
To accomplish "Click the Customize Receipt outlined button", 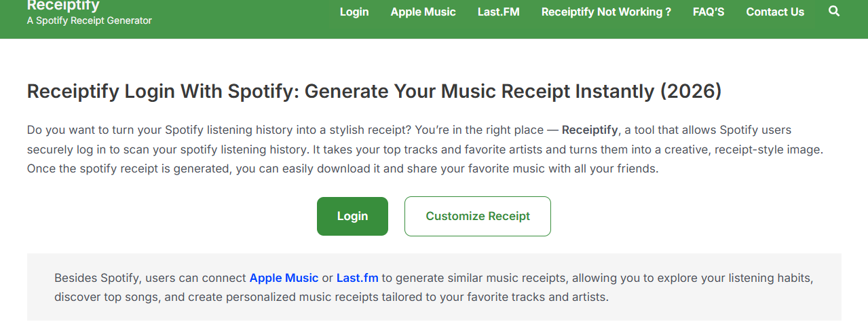I will pyautogui.click(x=478, y=216).
